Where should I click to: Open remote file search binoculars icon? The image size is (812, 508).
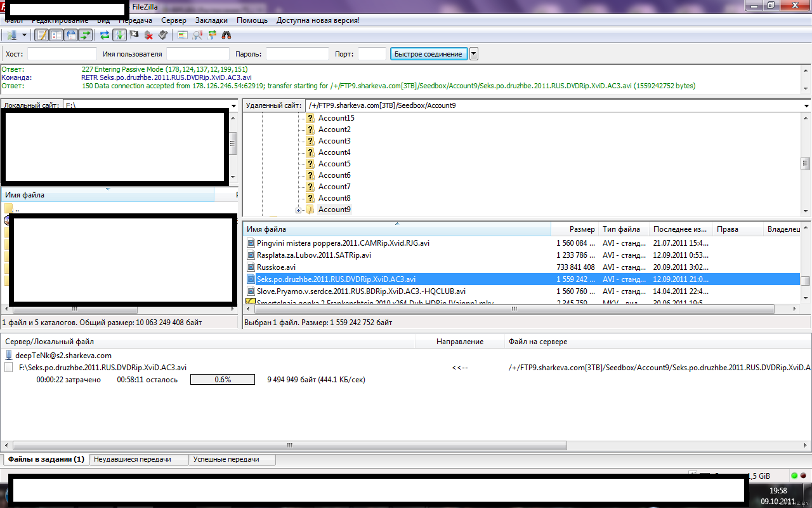point(226,35)
